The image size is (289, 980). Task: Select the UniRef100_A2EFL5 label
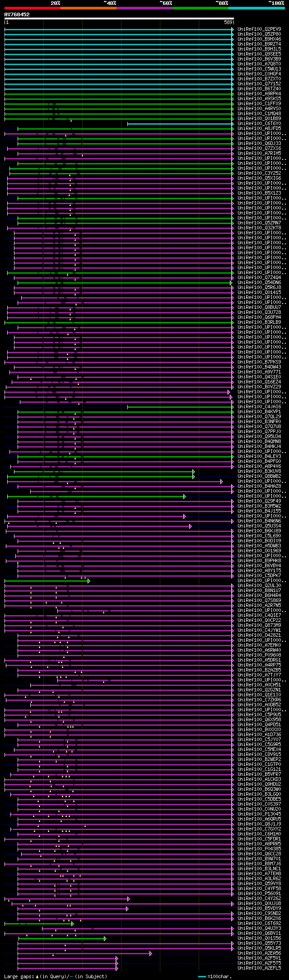click(259, 968)
